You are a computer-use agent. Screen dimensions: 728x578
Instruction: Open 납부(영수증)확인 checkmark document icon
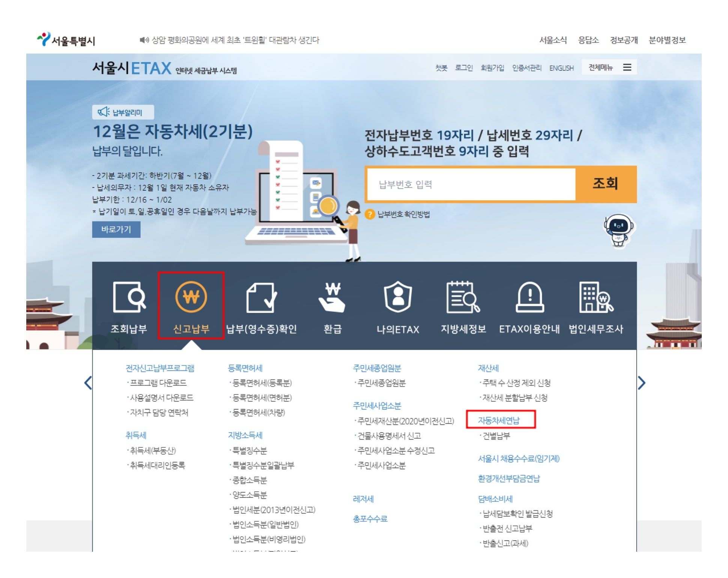[261, 297]
